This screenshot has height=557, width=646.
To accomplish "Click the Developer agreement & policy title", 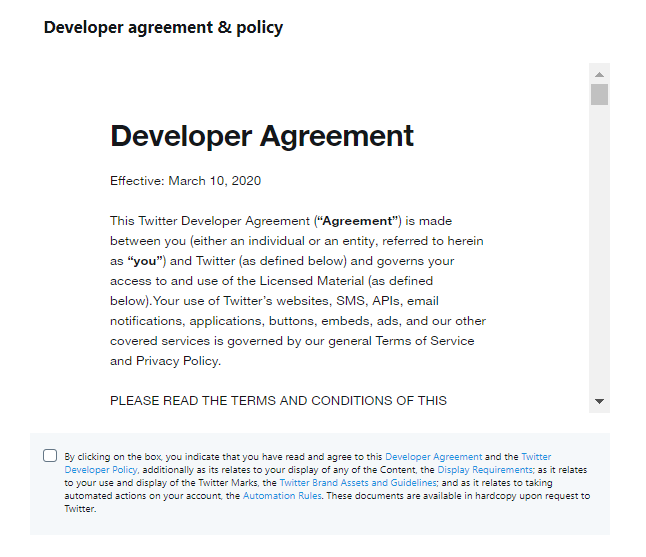I will coord(163,28).
